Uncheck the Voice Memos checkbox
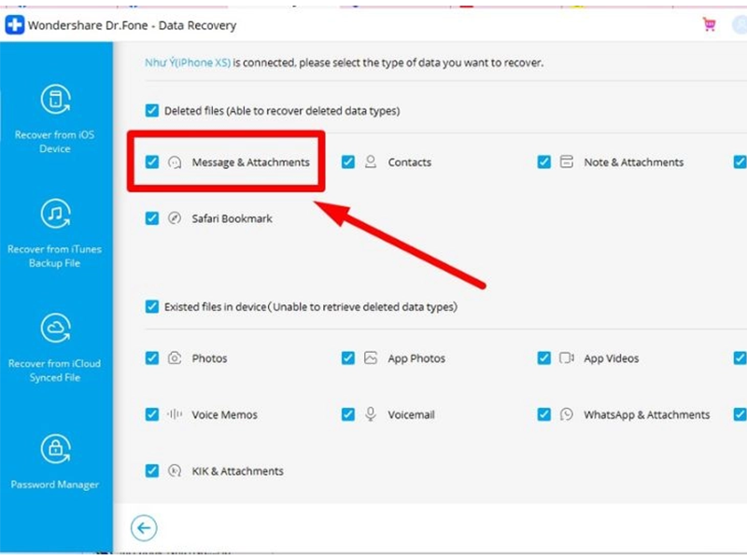The image size is (747, 560). click(152, 414)
